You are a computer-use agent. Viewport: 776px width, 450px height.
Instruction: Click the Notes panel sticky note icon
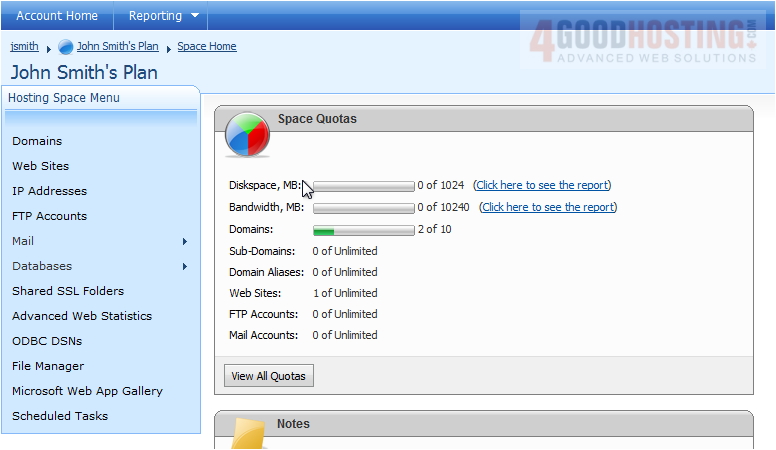point(249,434)
